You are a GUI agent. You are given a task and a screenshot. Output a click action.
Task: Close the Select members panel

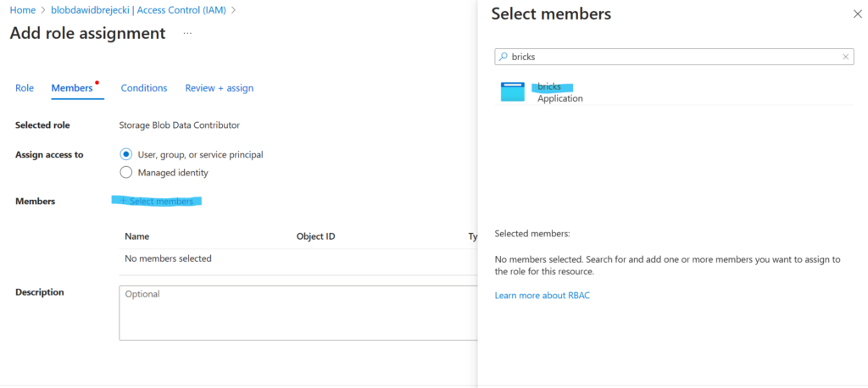tap(855, 14)
